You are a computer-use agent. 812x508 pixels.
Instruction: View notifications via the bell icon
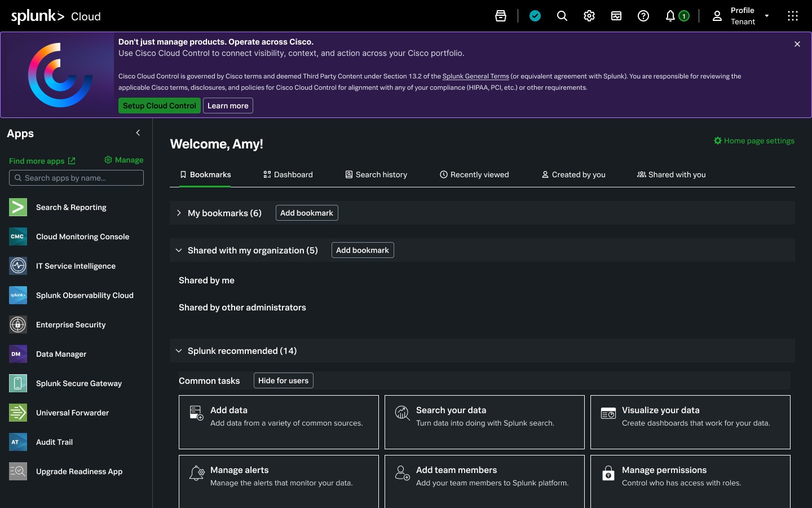[670, 16]
